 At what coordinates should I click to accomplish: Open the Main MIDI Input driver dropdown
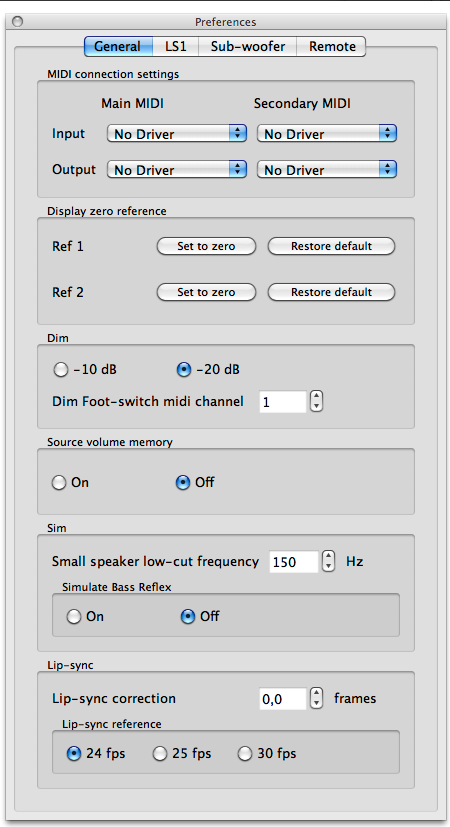point(177,134)
